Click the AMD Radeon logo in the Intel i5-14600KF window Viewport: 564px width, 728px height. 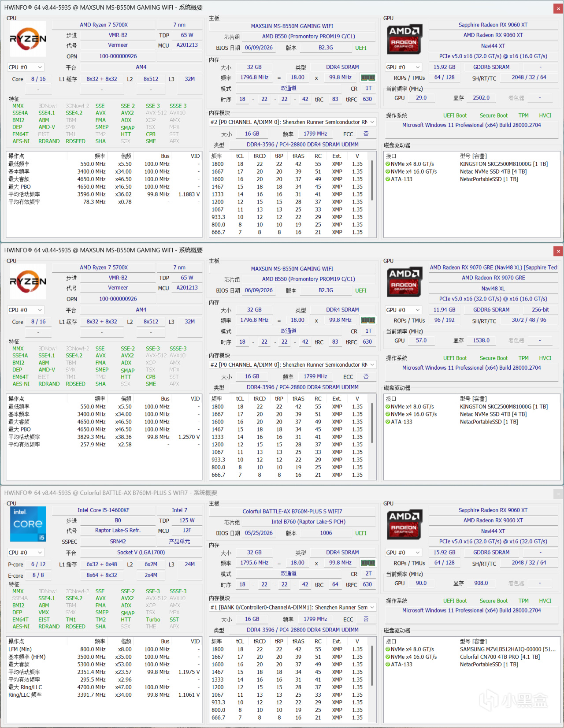pos(404,525)
